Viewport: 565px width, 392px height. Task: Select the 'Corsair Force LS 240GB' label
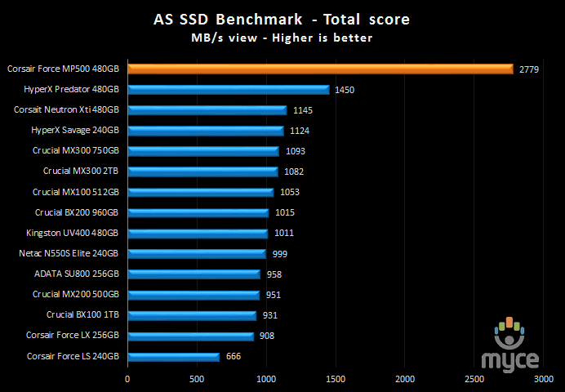[73, 356]
